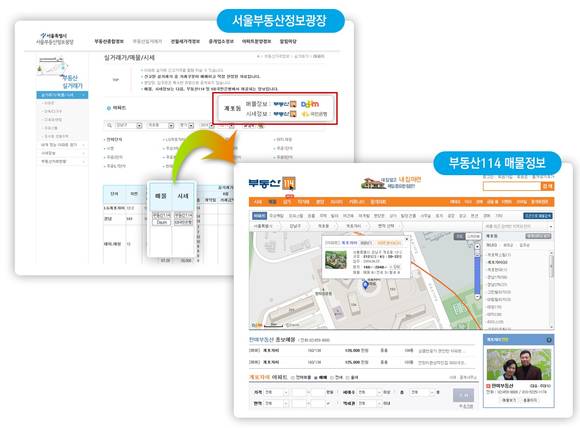Expand the 면적 선택 selector
The width and height of the screenshot is (580, 428).
386,226
